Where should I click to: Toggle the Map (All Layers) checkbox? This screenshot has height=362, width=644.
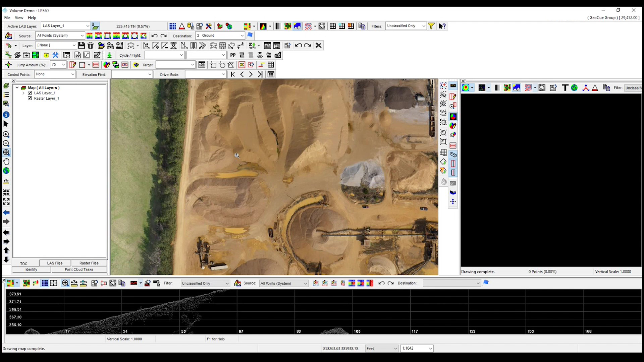(23, 87)
